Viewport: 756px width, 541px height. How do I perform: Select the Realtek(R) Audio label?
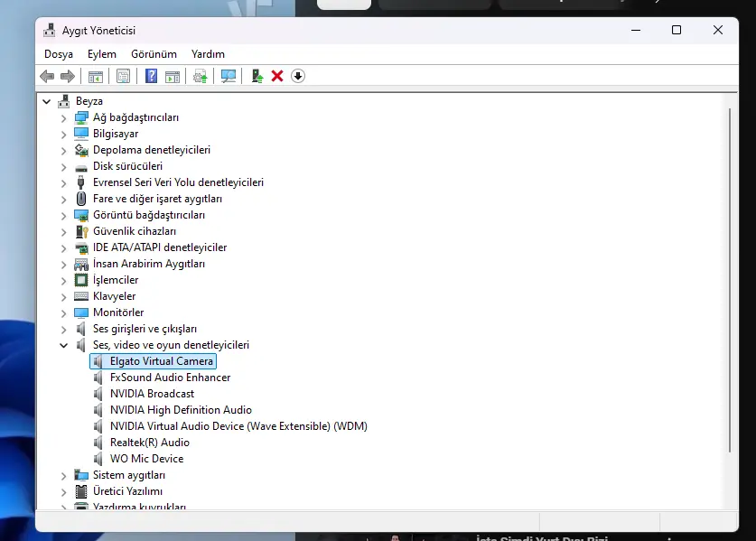pos(149,443)
